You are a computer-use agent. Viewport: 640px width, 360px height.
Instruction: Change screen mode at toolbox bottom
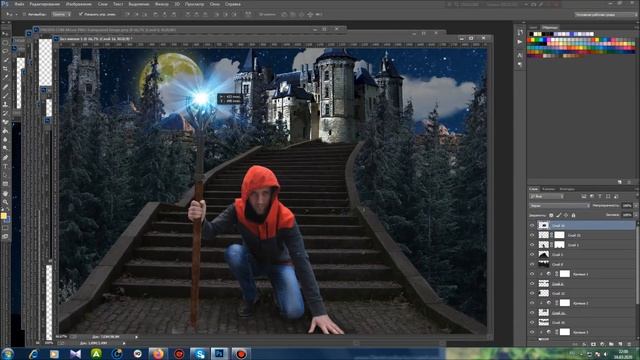coord(5,236)
